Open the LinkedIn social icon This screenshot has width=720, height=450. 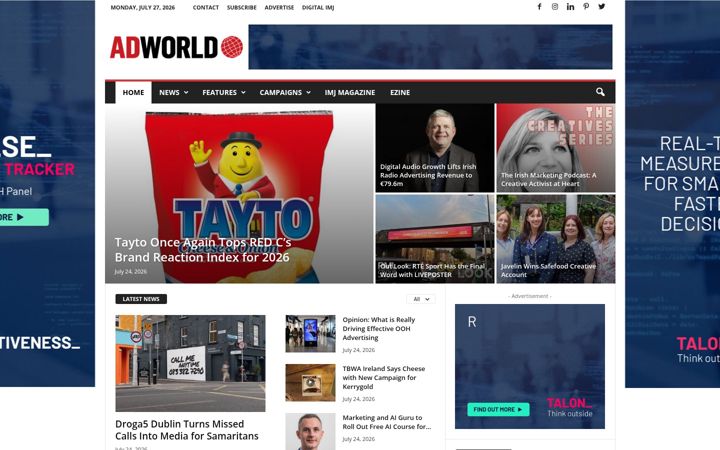click(x=570, y=6)
